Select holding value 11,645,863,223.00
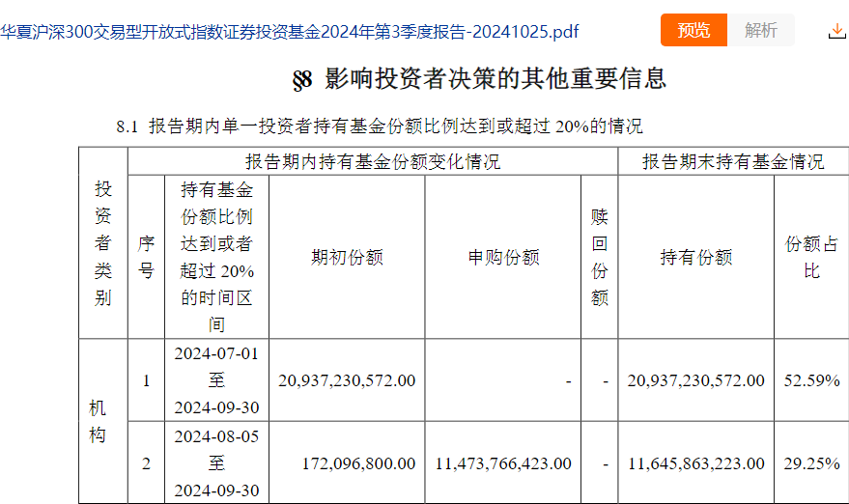Screen dimensions: 849x504 pos(696,463)
